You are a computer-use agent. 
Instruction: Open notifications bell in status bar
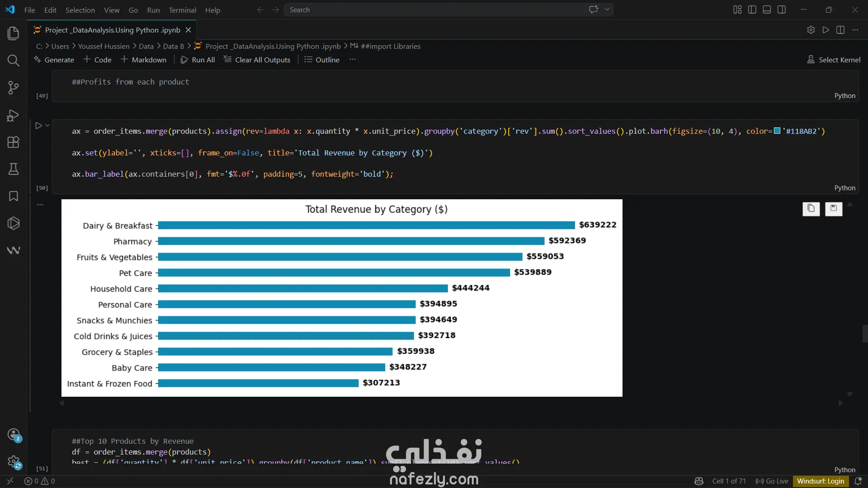coord(858,481)
